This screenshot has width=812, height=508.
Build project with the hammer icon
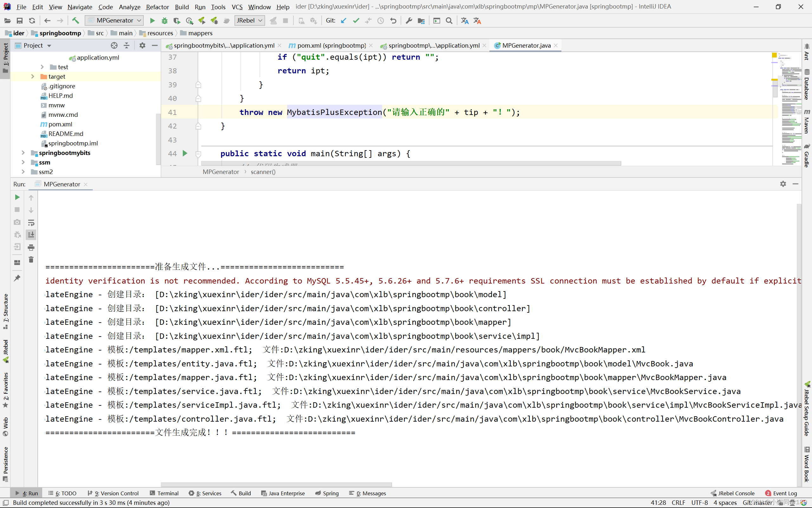(75, 21)
